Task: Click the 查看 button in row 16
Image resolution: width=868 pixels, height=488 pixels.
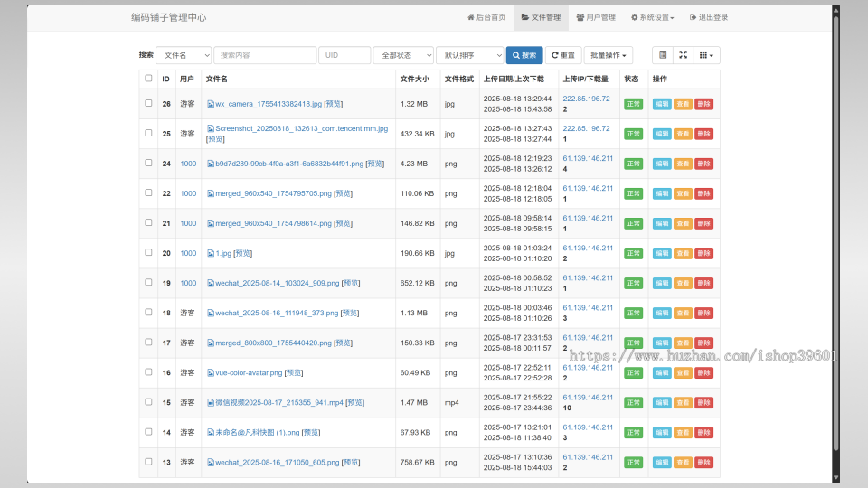Action: [683, 373]
